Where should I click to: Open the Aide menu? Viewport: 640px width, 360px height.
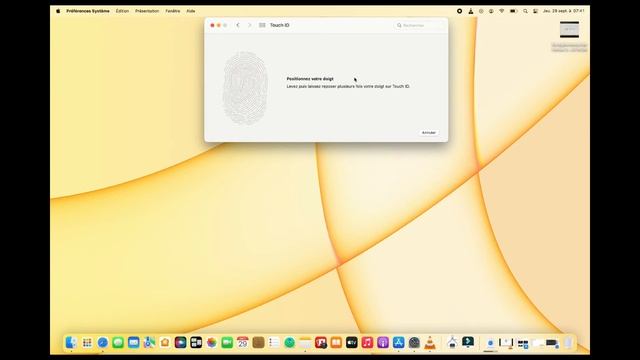(x=191, y=11)
